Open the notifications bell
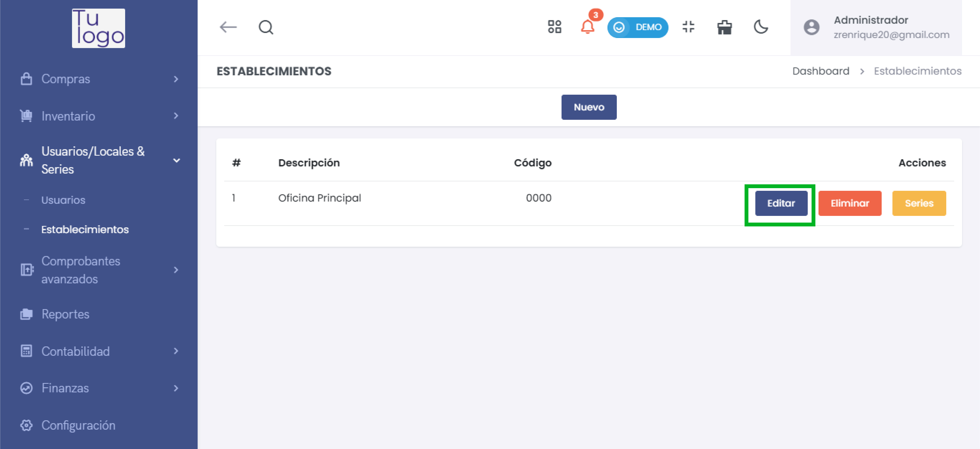This screenshot has width=980, height=449. point(587,27)
